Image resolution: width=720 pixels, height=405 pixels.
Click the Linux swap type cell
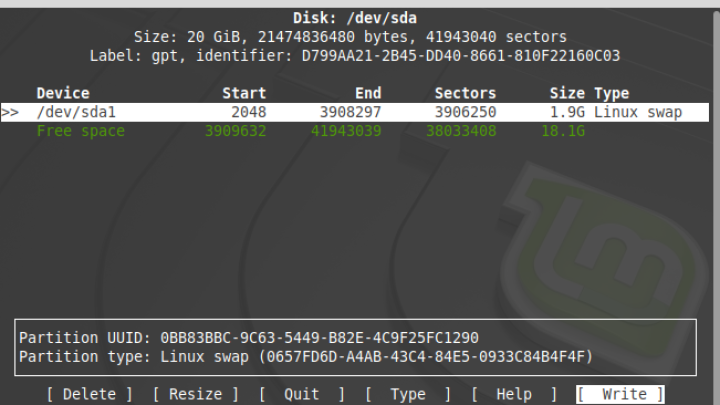tap(638, 112)
